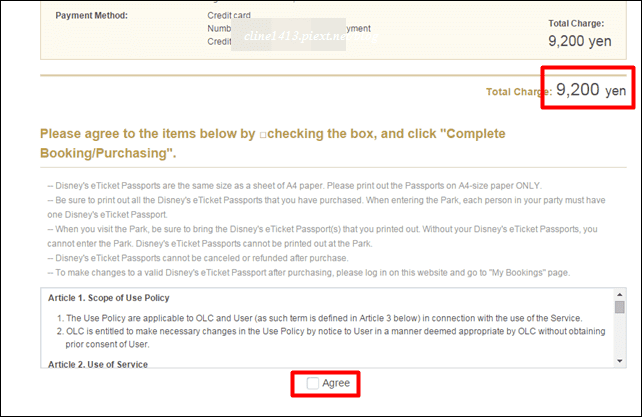Select the Article 2. Use of Service heading
The image size is (642, 417).
(x=98, y=364)
